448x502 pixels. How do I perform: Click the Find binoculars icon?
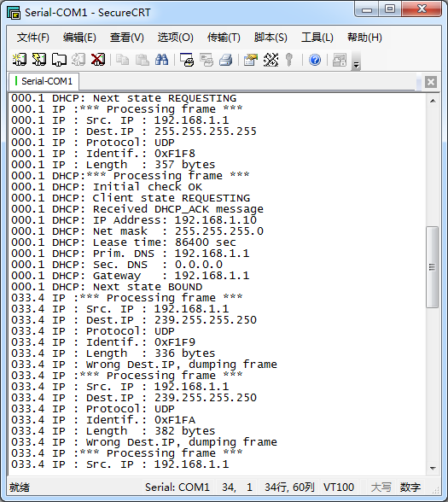(x=161, y=60)
